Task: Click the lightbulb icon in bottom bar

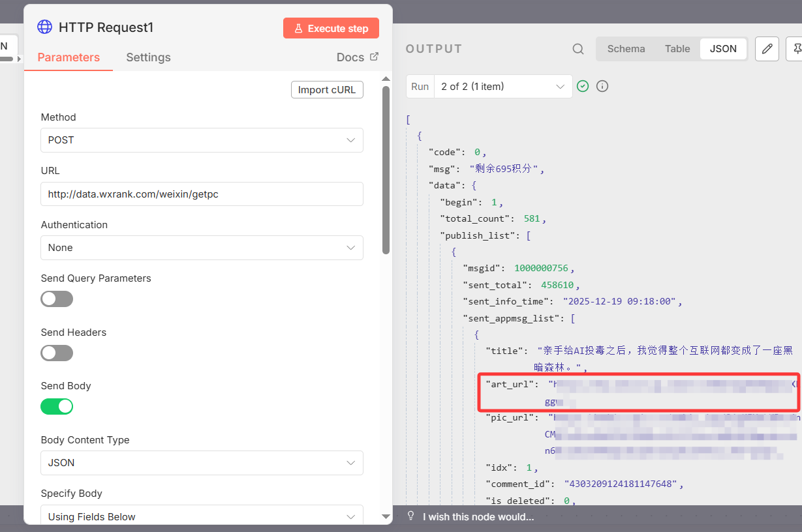Action: pyautogui.click(x=411, y=516)
